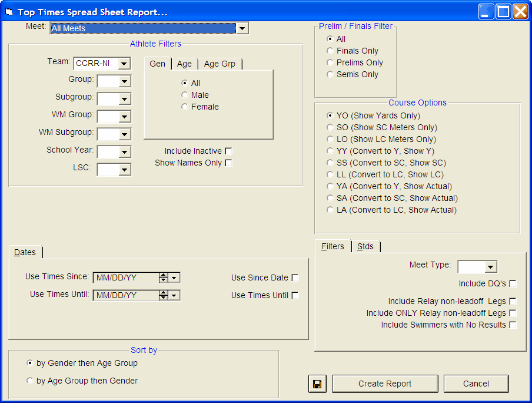Viewport: 532px width, 403px height.
Task: Click the Create Report button
Action: (x=384, y=384)
